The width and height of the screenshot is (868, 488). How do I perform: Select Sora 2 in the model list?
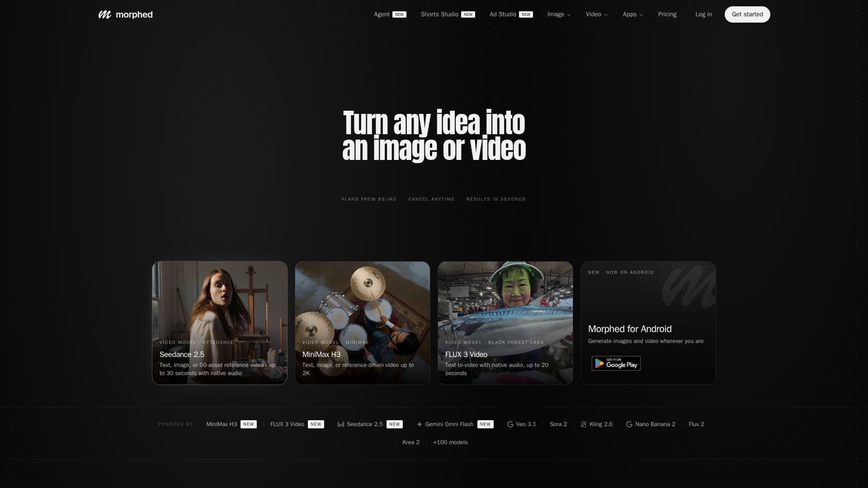tap(558, 424)
